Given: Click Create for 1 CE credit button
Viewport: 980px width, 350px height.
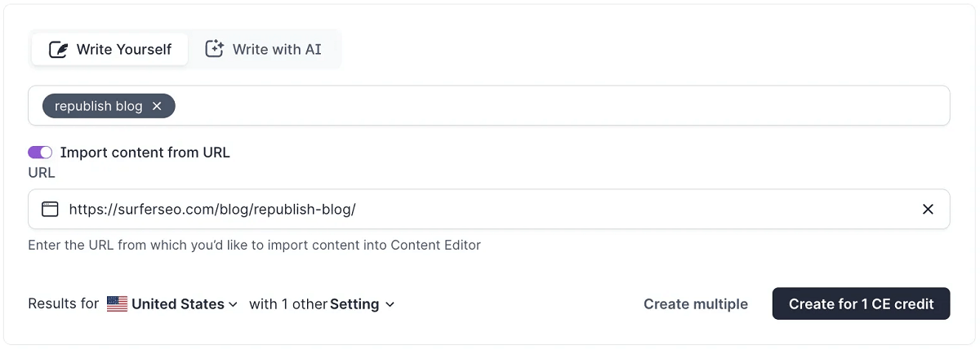Looking at the screenshot, I should [x=862, y=303].
